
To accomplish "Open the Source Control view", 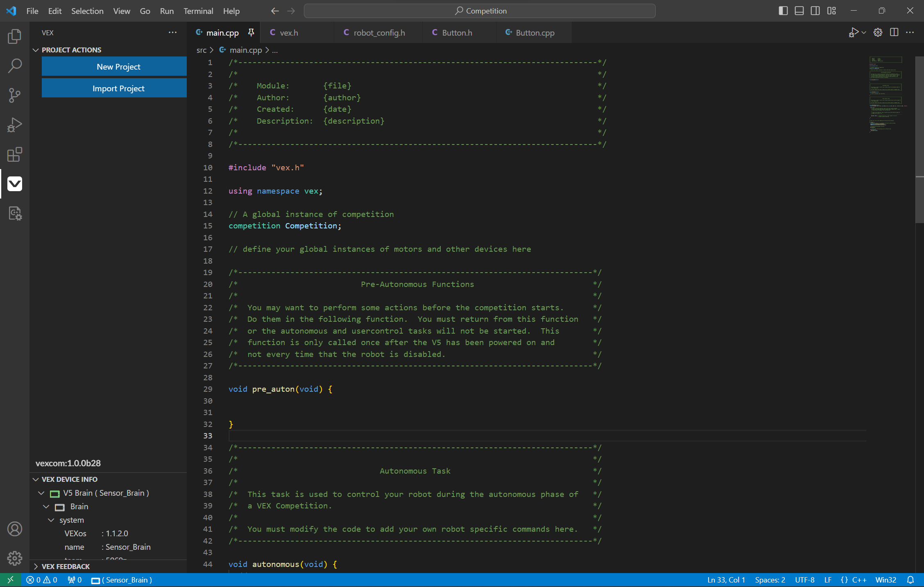I will pos(15,95).
